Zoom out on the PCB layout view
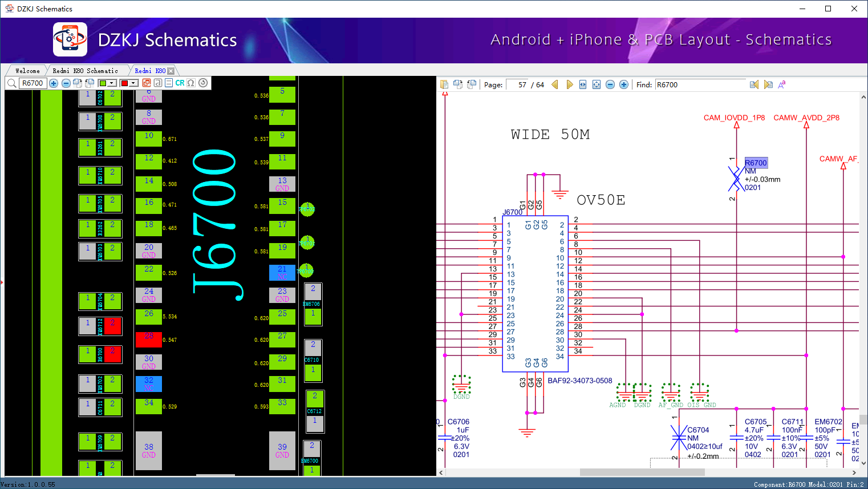The height and width of the screenshot is (489, 868). 66,83
